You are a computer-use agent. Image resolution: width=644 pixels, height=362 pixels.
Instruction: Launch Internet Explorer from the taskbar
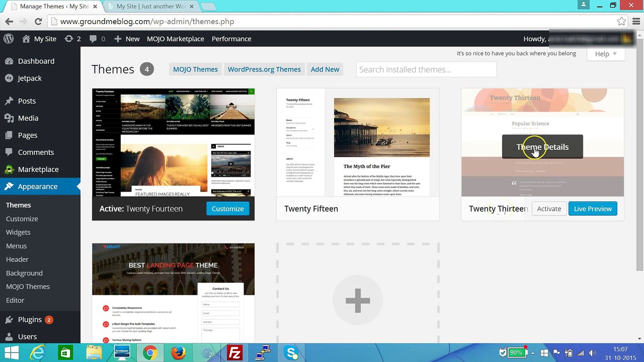point(38,353)
